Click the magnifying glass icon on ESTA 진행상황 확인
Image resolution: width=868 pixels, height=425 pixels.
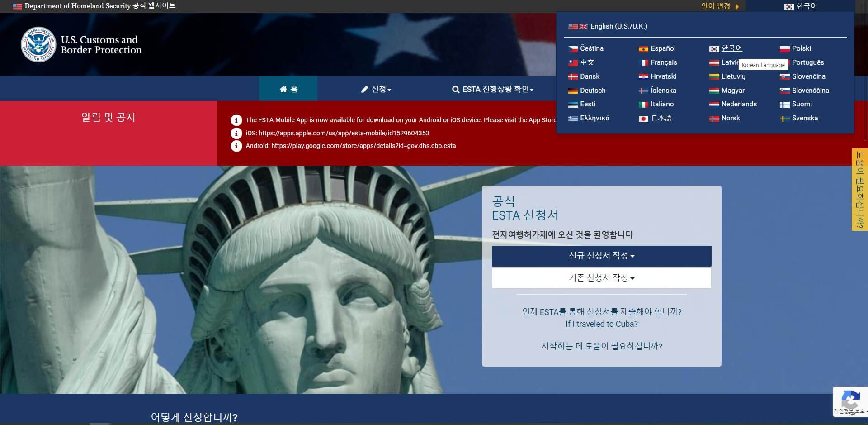coord(456,89)
